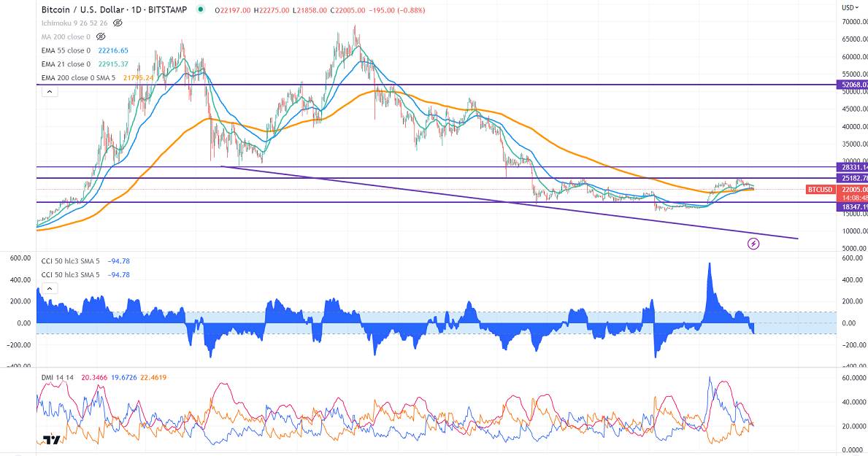Collapse the main chart indicator legend

click(50, 92)
